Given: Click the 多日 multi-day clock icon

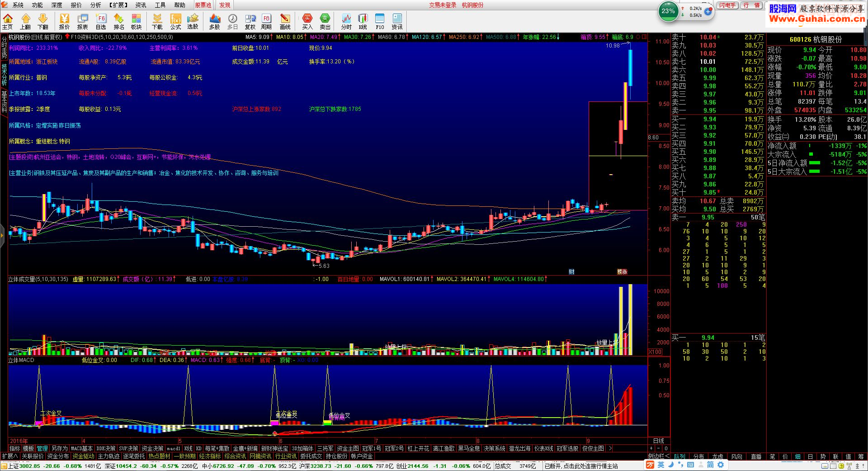Looking at the screenshot, I should point(232,21).
